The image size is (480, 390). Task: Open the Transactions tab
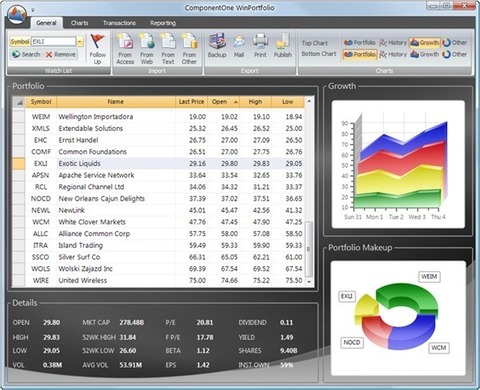coord(119,23)
